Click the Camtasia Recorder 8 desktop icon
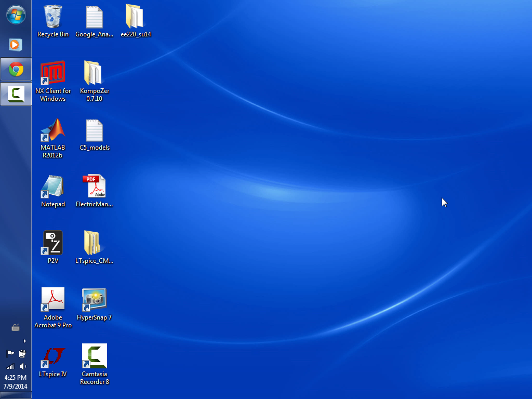The width and height of the screenshot is (532, 399). pos(95,357)
